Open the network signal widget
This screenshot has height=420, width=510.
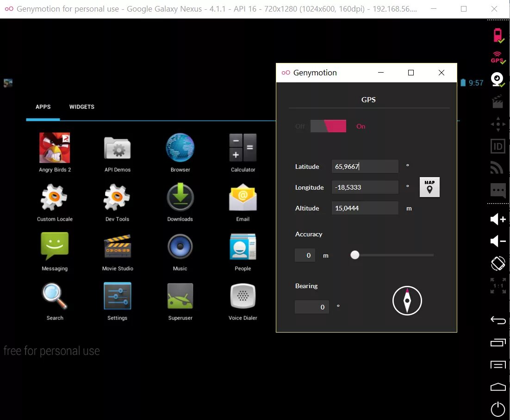click(x=497, y=168)
